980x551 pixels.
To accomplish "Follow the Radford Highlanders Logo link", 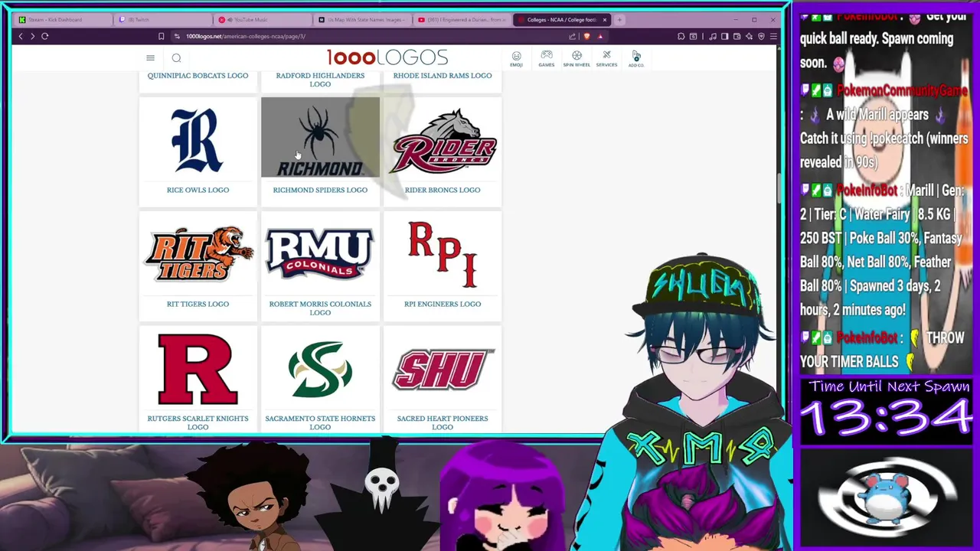I will [320, 80].
